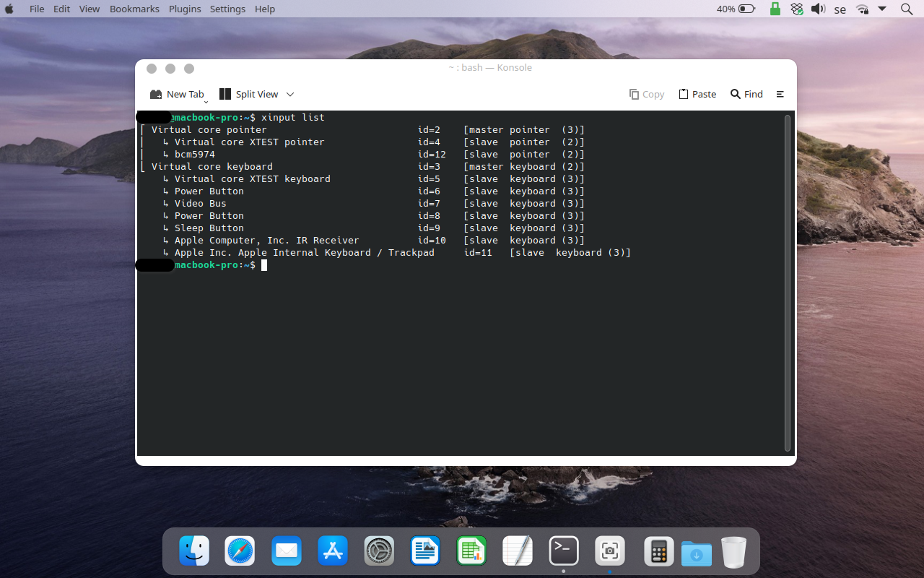Expand the Split View chevron dropdown
The image size is (924, 578).
[x=290, y=94]
